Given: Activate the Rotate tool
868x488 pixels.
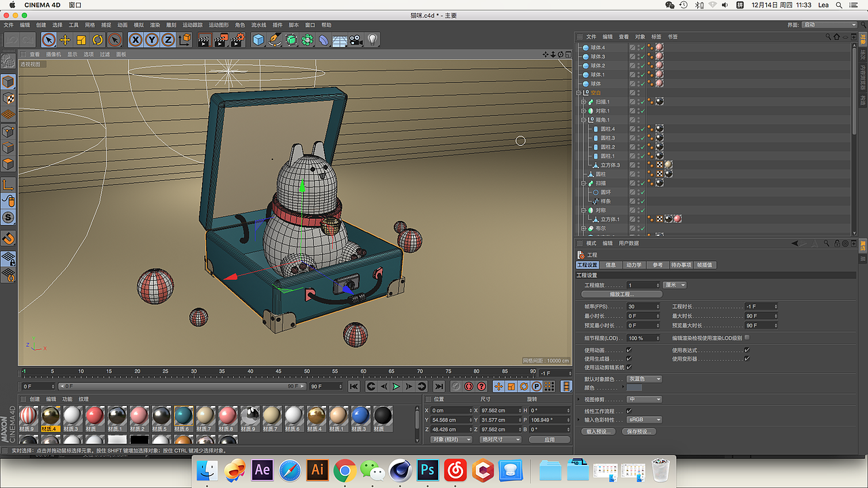Looking at the screenshot, I should tap(98, 40).
